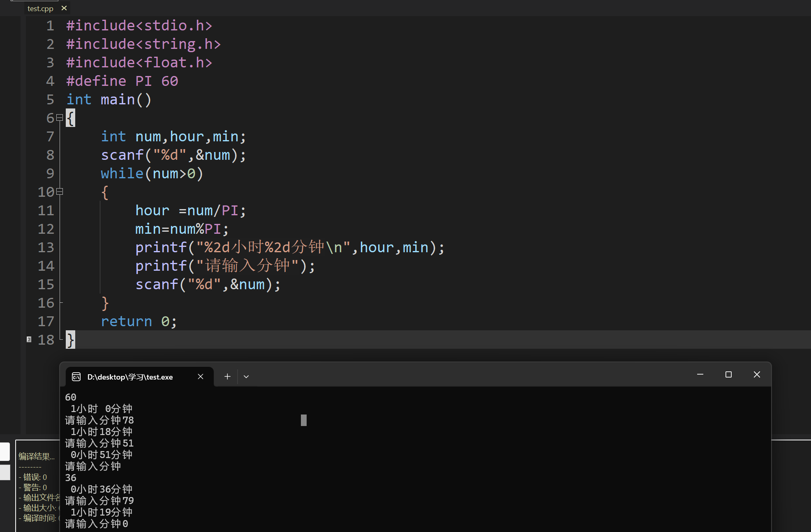
Task: Click line number 1 in the gutter
Action: point(50,25)
